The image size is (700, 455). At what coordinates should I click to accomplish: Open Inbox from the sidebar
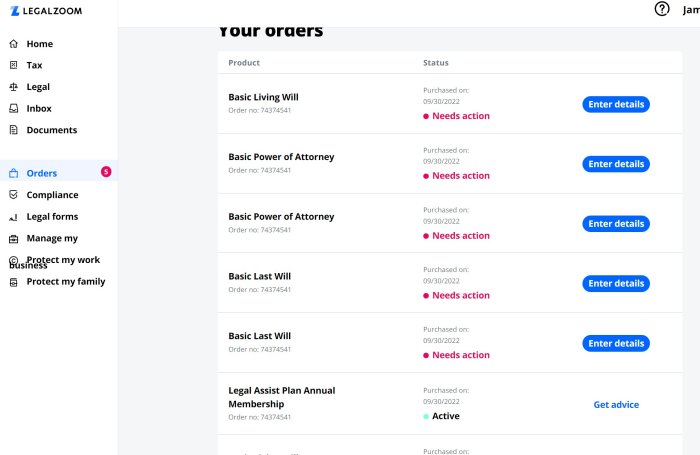click(x=39, y=109)
